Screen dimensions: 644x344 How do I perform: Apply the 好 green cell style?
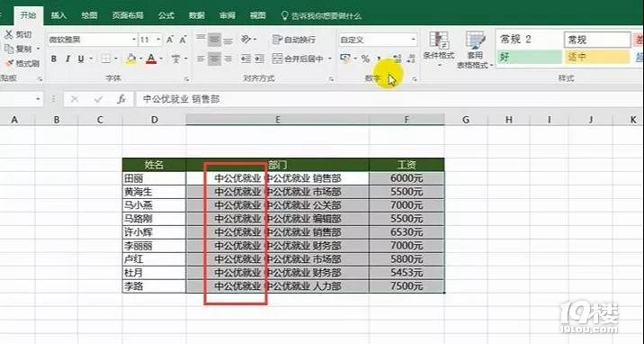[529, 57]
